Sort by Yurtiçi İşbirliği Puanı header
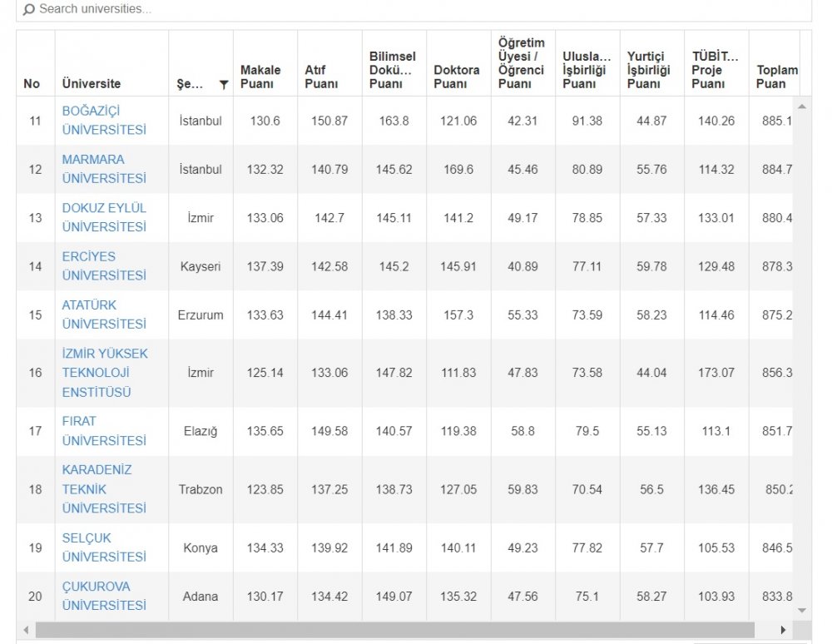The image size is (832, 644). (648, 70)
